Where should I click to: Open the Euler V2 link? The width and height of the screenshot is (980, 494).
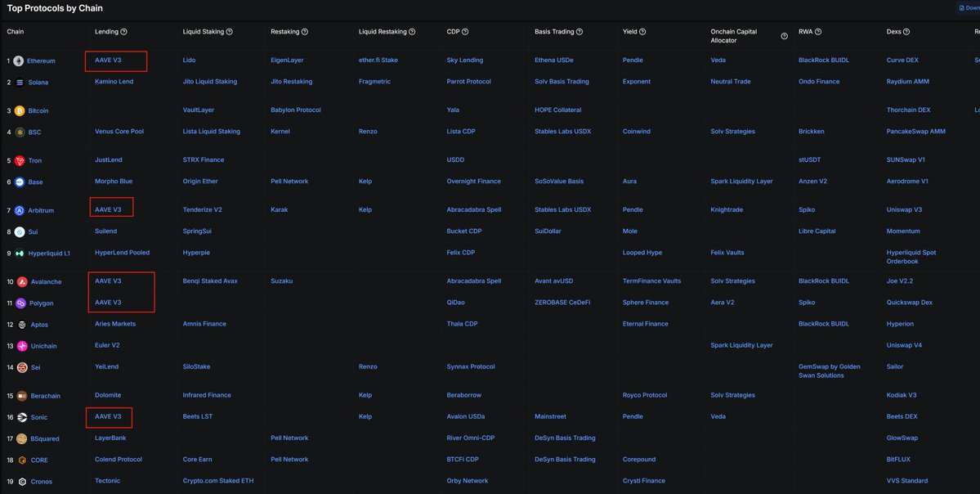point(108,346)
